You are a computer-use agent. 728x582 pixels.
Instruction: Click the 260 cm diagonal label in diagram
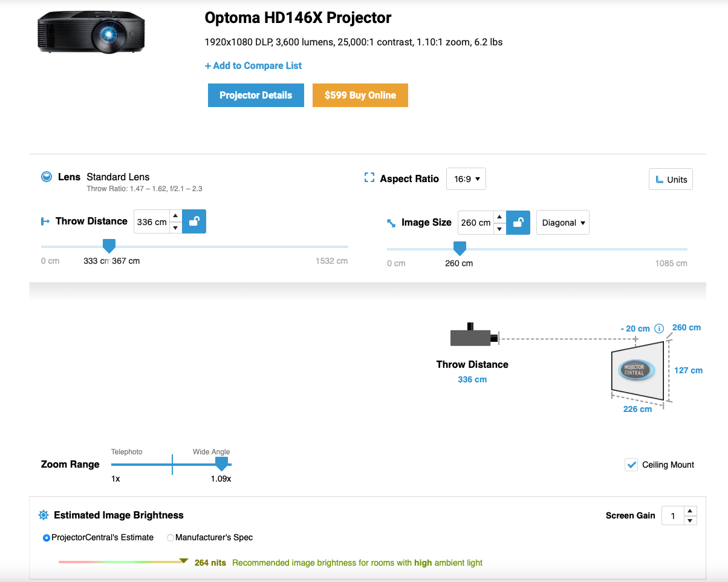click(x=686, y=327)
